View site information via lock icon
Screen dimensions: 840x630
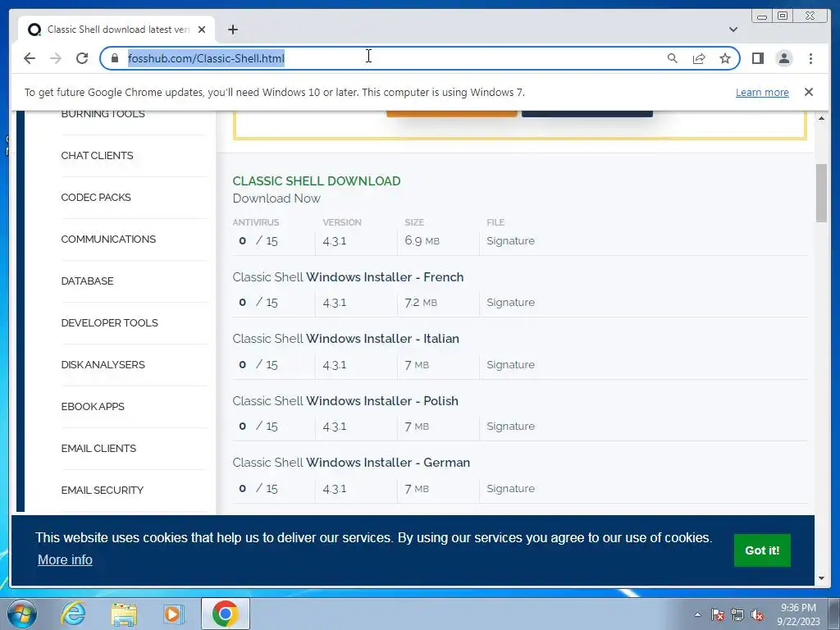[x=114, y=58]
